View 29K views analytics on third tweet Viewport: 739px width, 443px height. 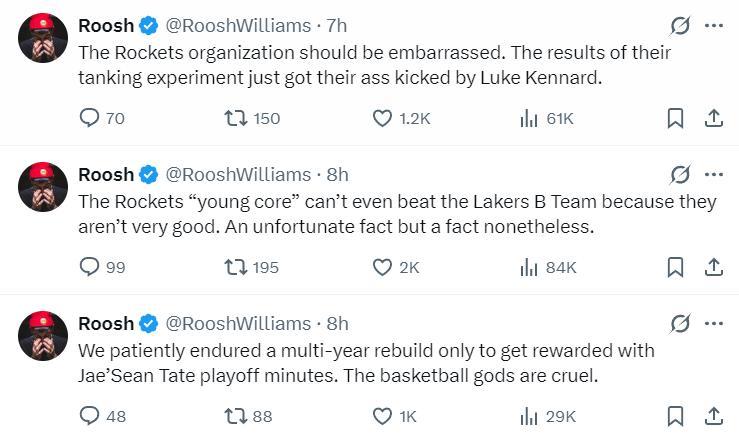click(x=529, y=415)
